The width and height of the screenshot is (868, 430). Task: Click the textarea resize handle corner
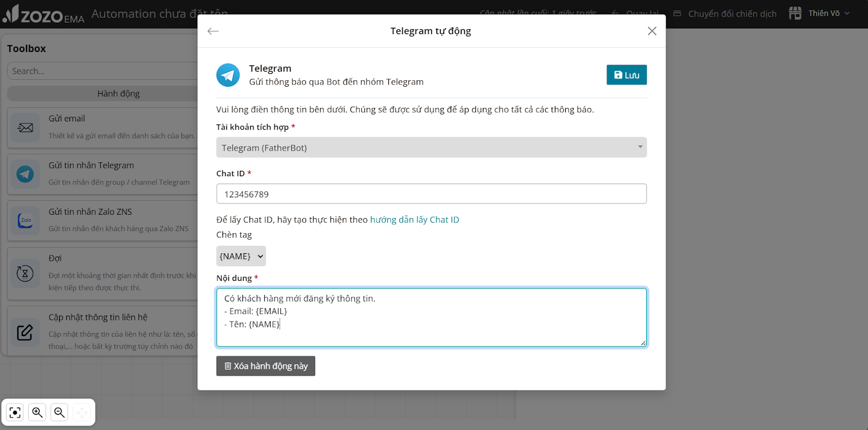click(x=643, y=343)
